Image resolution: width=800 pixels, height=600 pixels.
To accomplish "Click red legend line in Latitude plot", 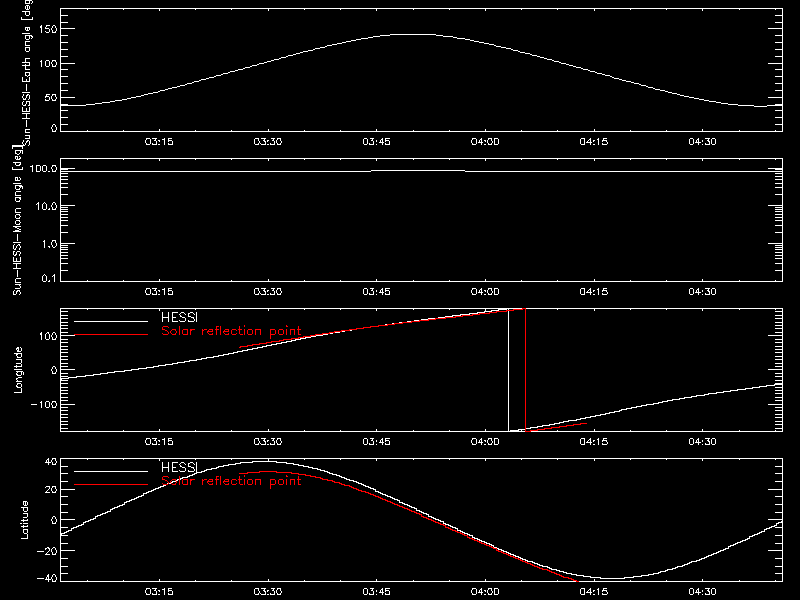I will point(111,485).
